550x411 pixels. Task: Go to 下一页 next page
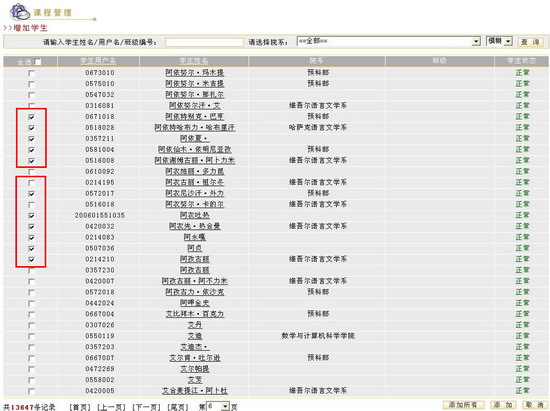(x=146, y=407)
